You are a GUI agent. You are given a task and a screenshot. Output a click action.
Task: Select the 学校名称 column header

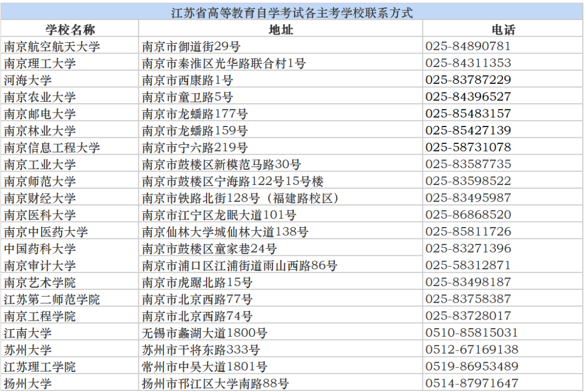pyautogui.click(x=70, y=29)
